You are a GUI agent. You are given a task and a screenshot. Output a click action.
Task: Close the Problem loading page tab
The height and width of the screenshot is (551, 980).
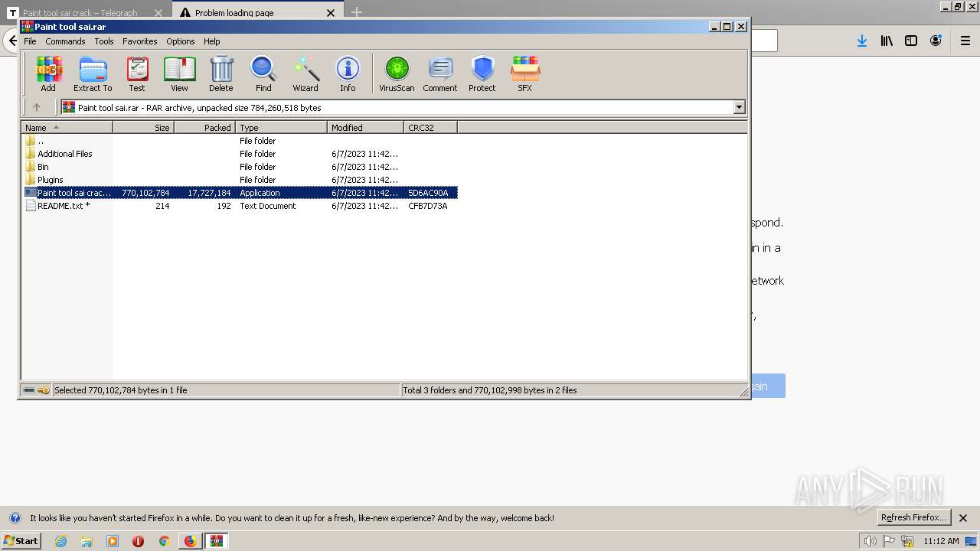point(331,13)
